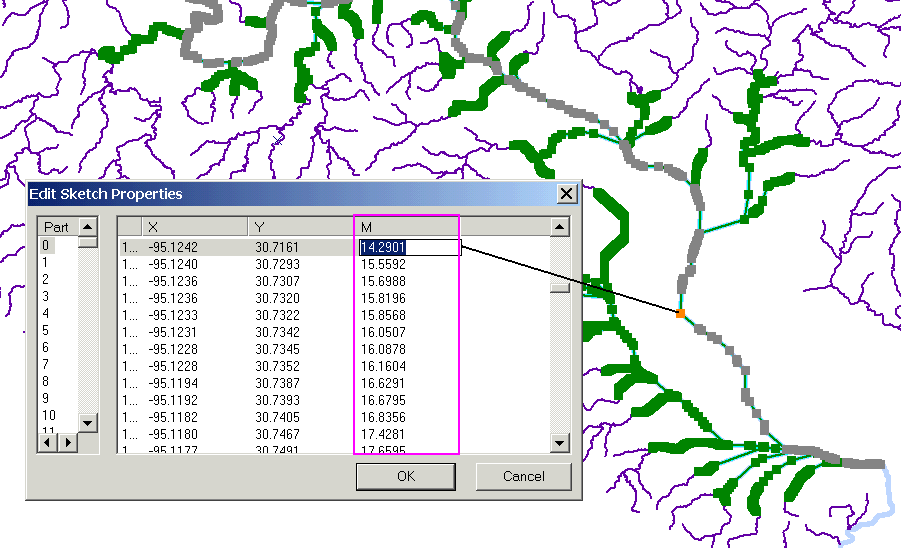Close the dialog with the X button
Viewport: 901px width, 548px height.
tap(567, 193)
